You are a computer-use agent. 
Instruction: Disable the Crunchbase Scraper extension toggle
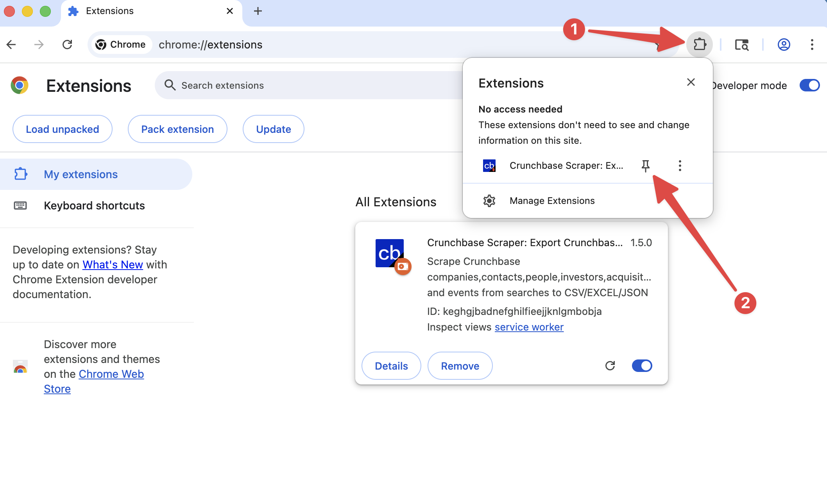pos(642,366)
